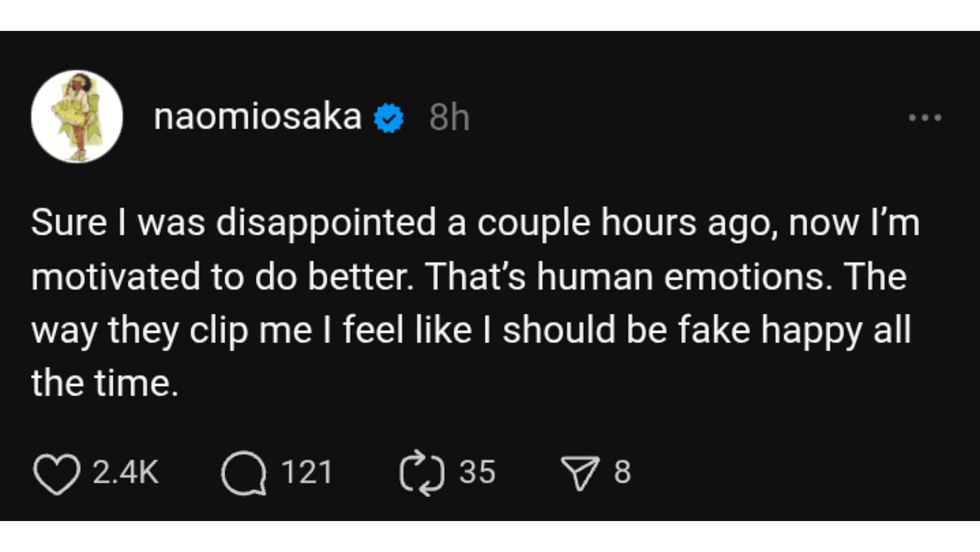Screen dimensions: 980x552
Task: Click the 8 shares count
Action: click(622, 472)
